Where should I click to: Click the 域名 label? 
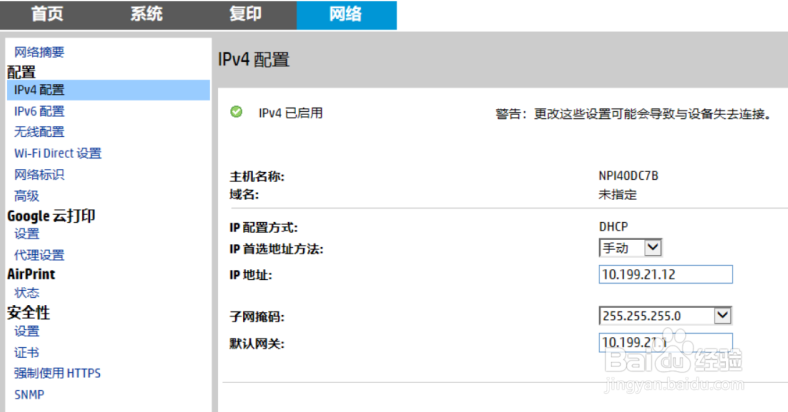pyautogui.click(x=244, y=195)
